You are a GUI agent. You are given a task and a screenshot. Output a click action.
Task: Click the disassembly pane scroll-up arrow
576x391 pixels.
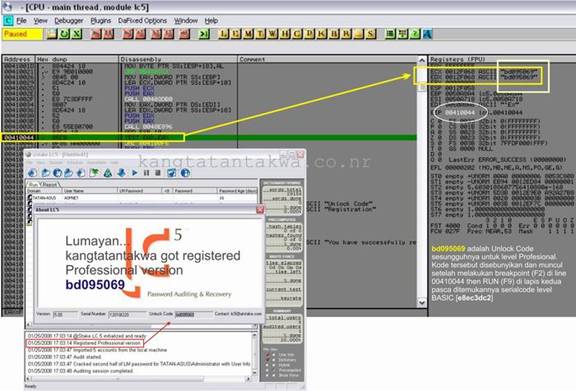[422, 60]
